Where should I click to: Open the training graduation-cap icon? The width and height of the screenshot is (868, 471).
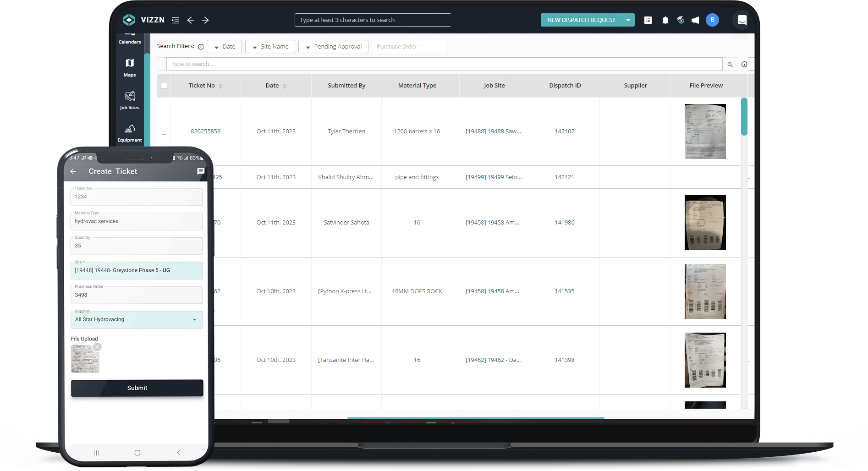tap(680, 20)
